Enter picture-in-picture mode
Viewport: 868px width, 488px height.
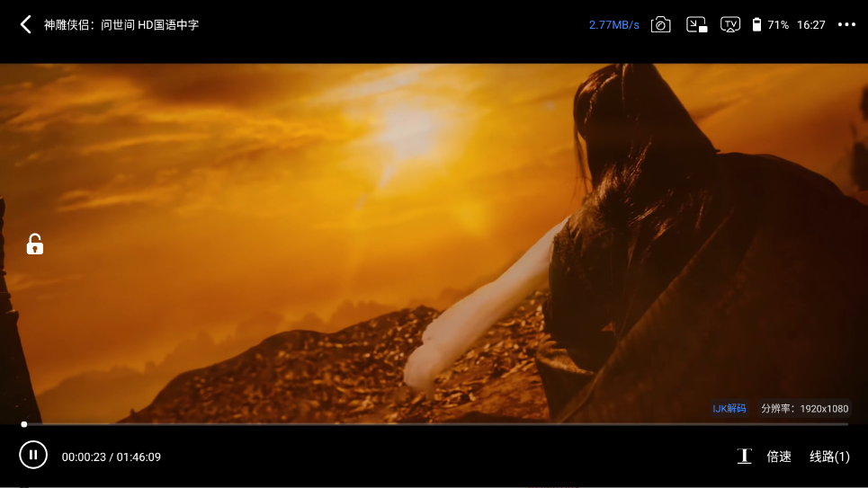[696, 24]
